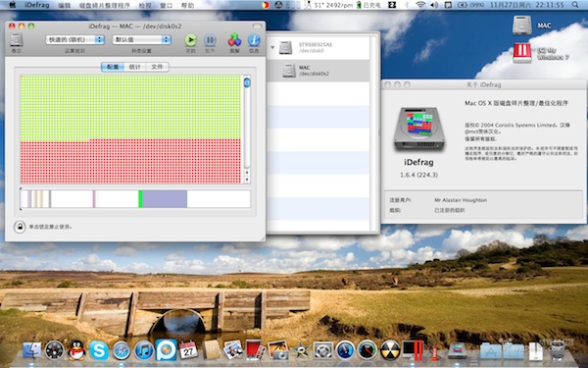Pause defragmentation using the blue pause button
Image resolution: width=588 pixels, height=368 pixels.
pos(210,40)
